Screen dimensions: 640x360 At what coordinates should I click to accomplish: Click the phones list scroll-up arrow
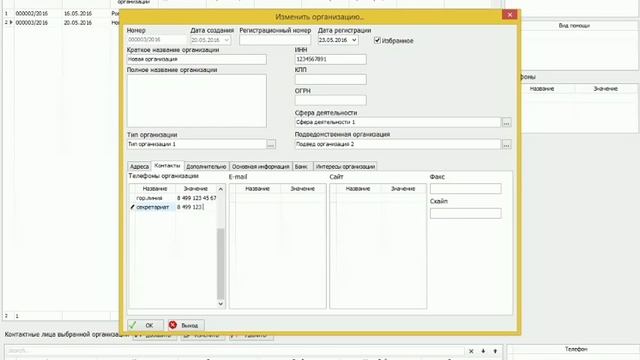click(220, 189)
